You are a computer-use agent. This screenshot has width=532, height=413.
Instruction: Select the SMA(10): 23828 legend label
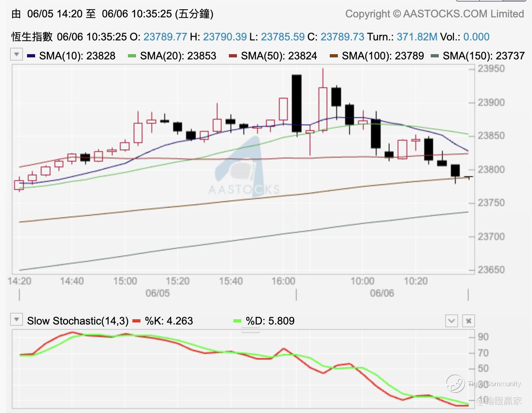(77, 56)
